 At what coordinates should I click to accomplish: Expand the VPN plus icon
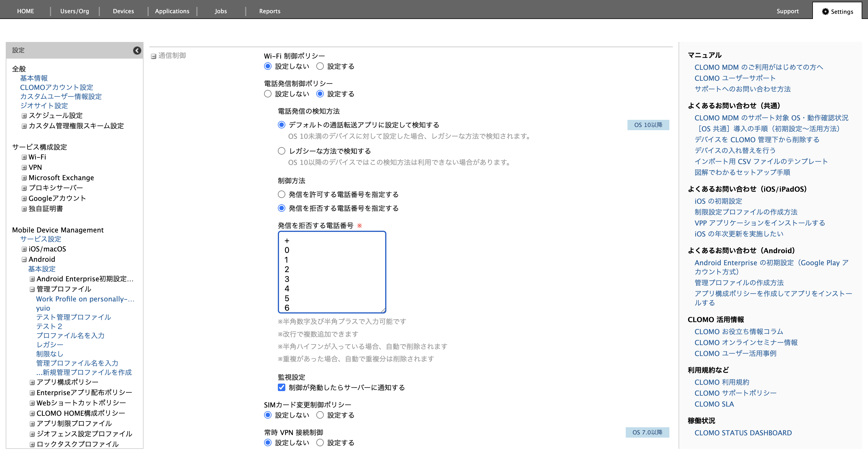[24, 168]
